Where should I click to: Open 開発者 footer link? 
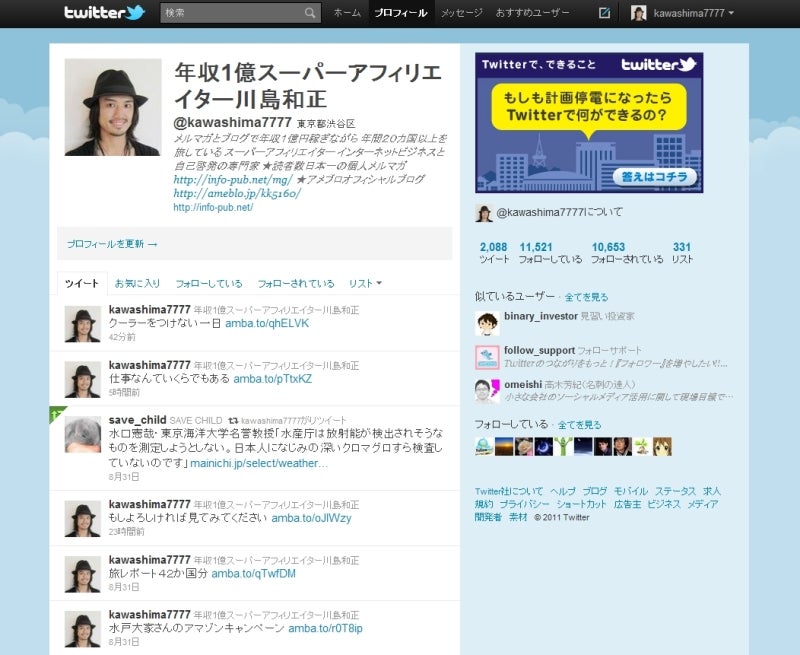point(488,517)
